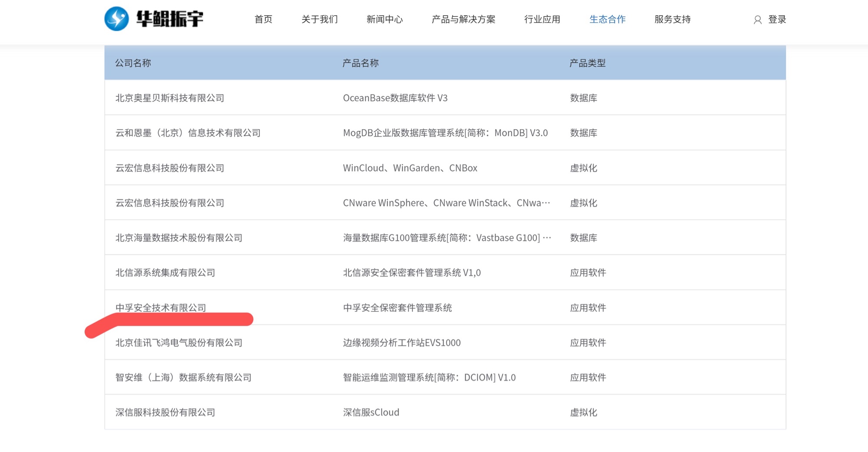Click 应用软件 type in 中孚安全 row

588,308
